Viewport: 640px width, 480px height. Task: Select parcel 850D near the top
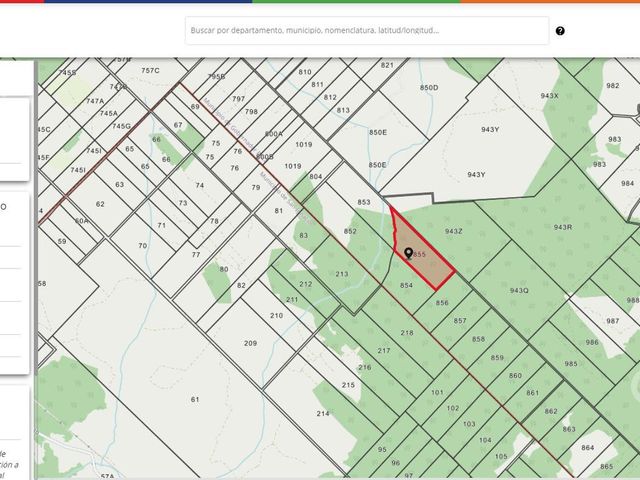(x=429, y=88)
